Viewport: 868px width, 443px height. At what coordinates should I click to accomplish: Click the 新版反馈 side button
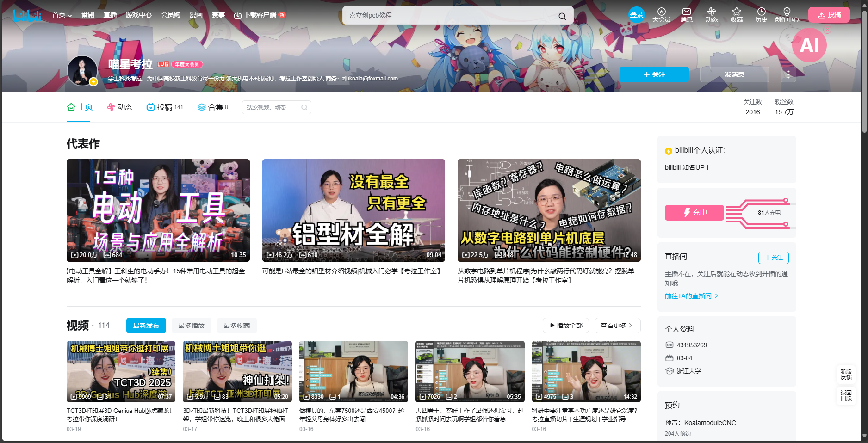click(x=846, y=375)
